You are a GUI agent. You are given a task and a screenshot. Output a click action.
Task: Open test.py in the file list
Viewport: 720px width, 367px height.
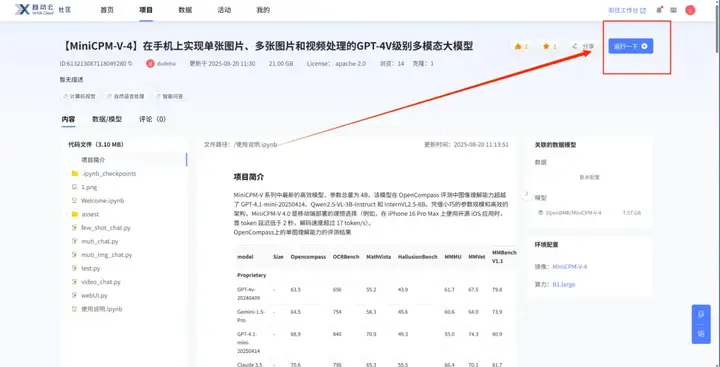pyautogui.click(x=90, y=268)
